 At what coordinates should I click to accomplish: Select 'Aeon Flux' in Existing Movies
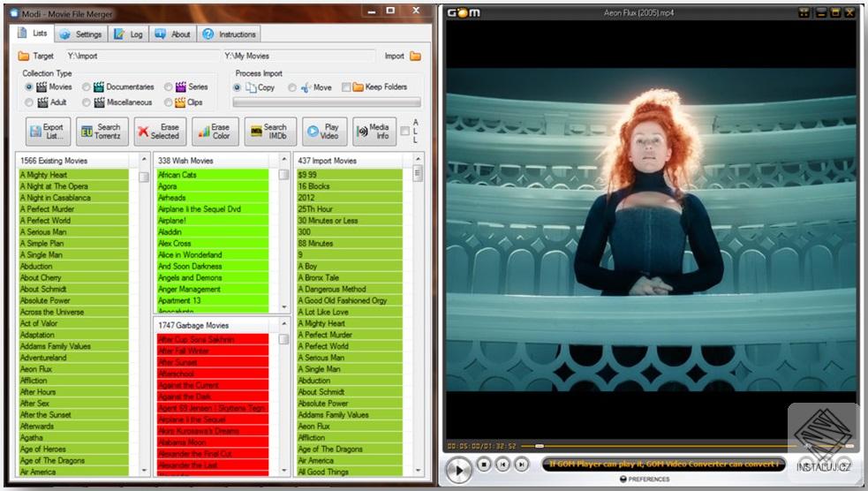tap(73, 369)
